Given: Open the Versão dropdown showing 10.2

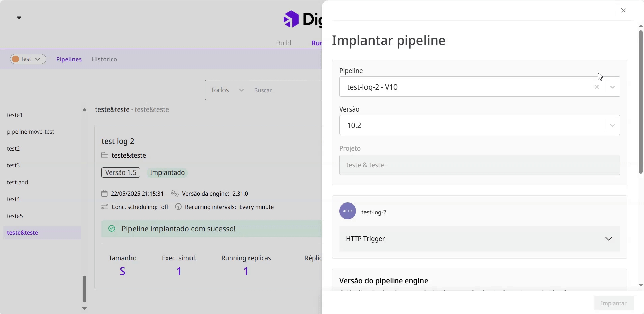Looking at the screenshot, I should point(613,125).
